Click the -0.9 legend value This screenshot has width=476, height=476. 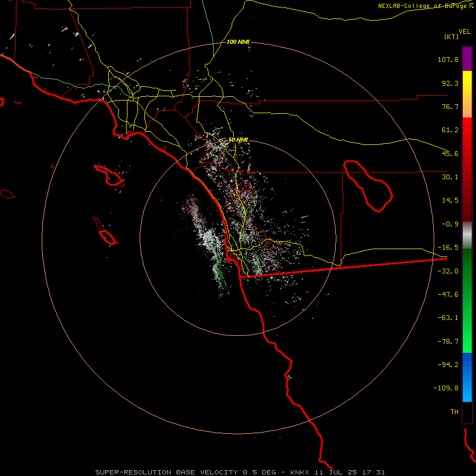[x=450, y=224]
